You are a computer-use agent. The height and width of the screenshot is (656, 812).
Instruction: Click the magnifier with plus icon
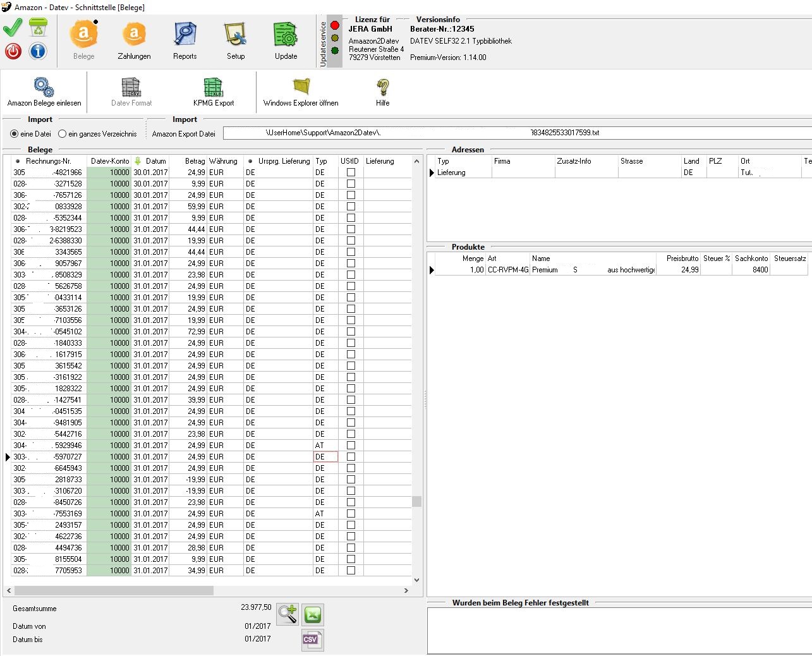tap(288, 614)
